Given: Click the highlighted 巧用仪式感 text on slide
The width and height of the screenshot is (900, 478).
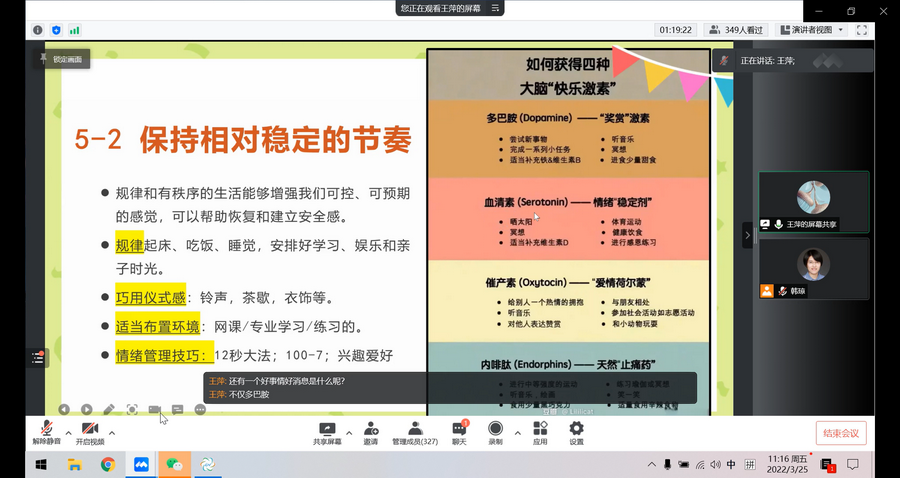Looking at the screenshot, I should point(150,297).
